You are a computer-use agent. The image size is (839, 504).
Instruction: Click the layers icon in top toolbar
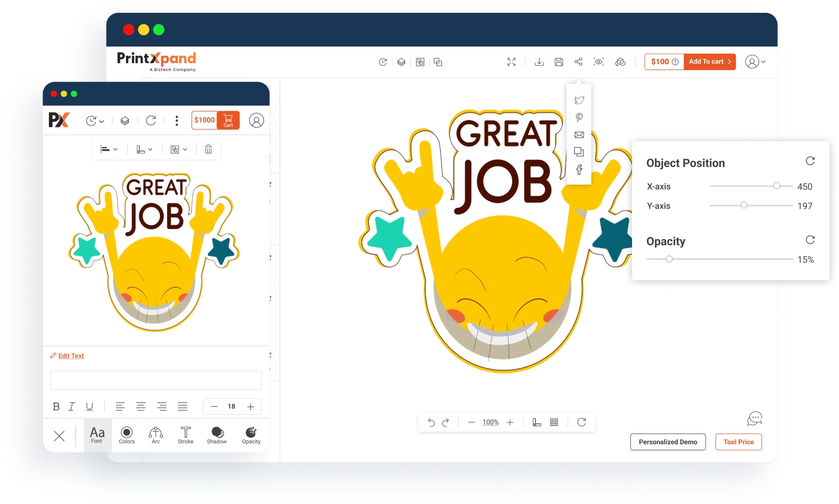point(401,62)
